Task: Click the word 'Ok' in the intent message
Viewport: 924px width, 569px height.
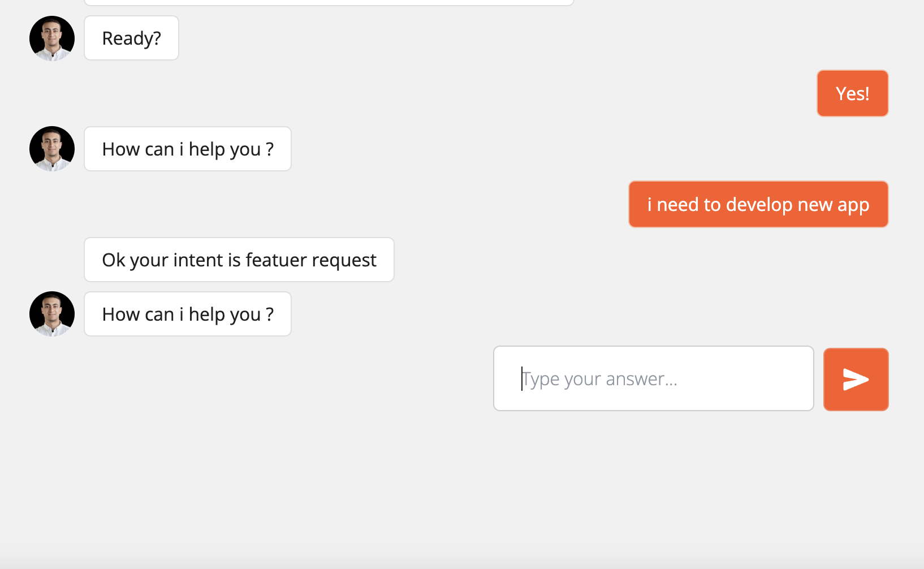Action: point(114,260)
